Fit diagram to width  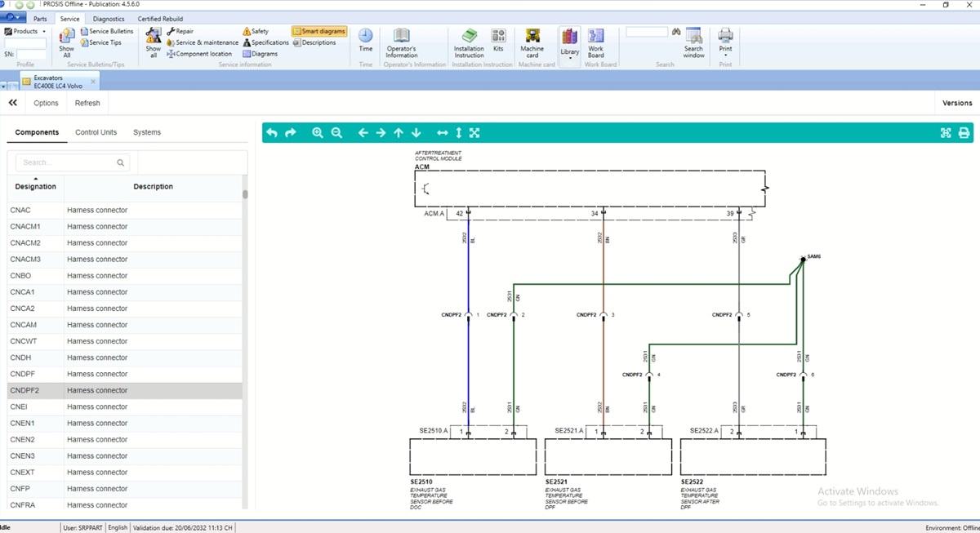(x=443, y=132)
